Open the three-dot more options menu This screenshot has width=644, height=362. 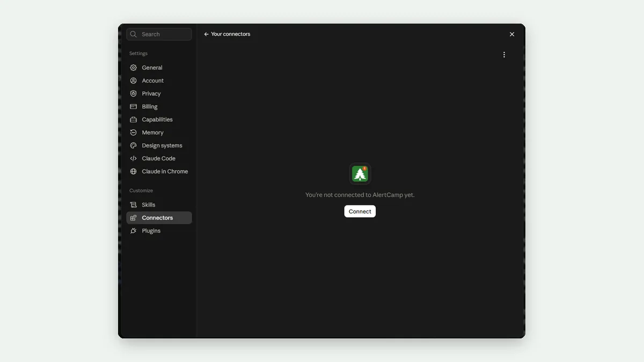pos(504,55)
